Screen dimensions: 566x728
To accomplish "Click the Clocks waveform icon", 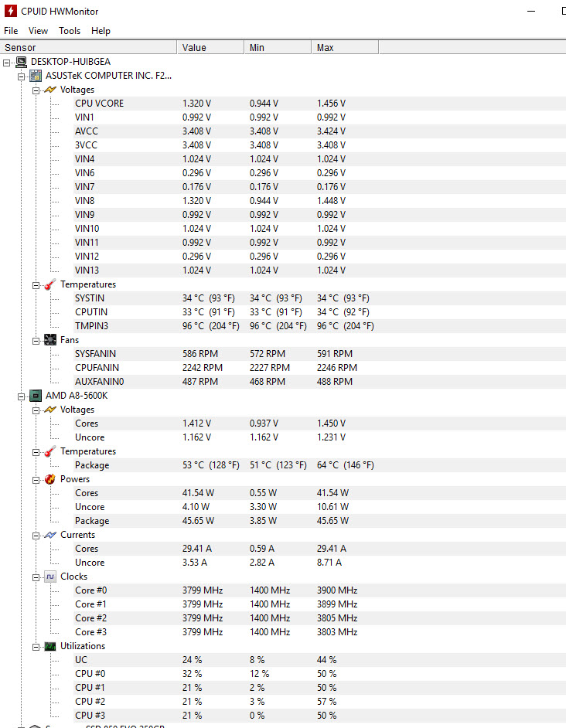I will (50, 577).
